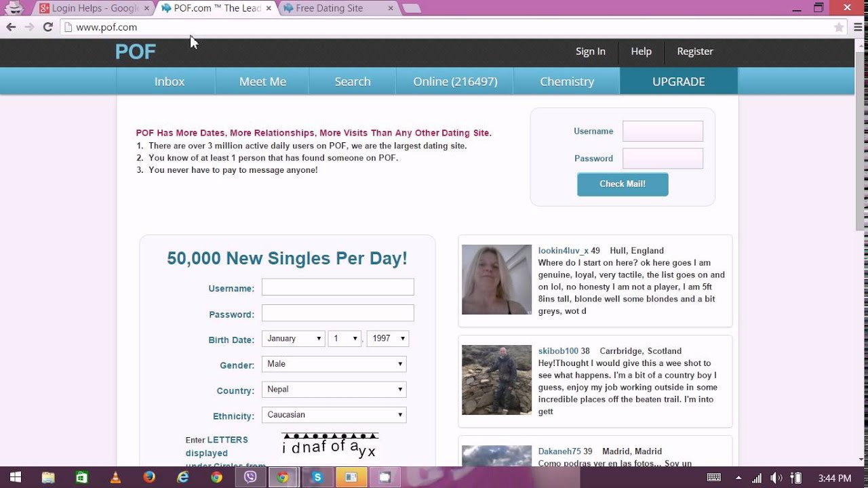
Task: Click the browser back arrow
Action: tap(11, 27)
